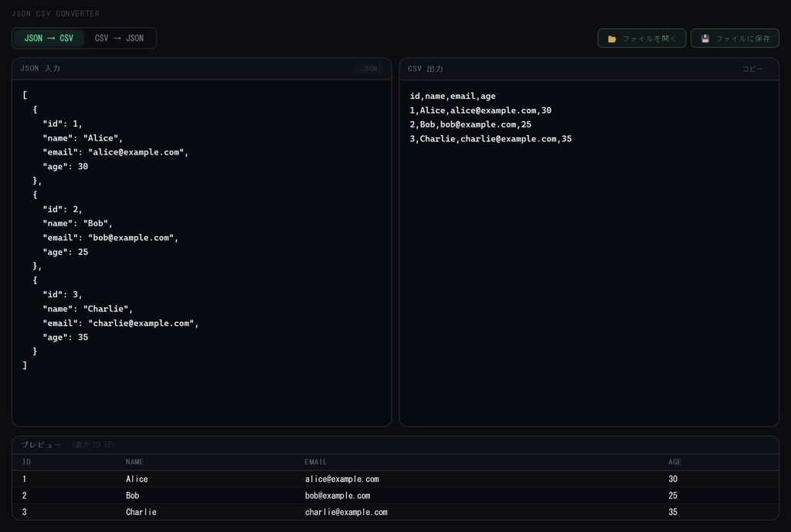Click alice@example.com in preview table
The image size is (791, 532).
[342, 479]
